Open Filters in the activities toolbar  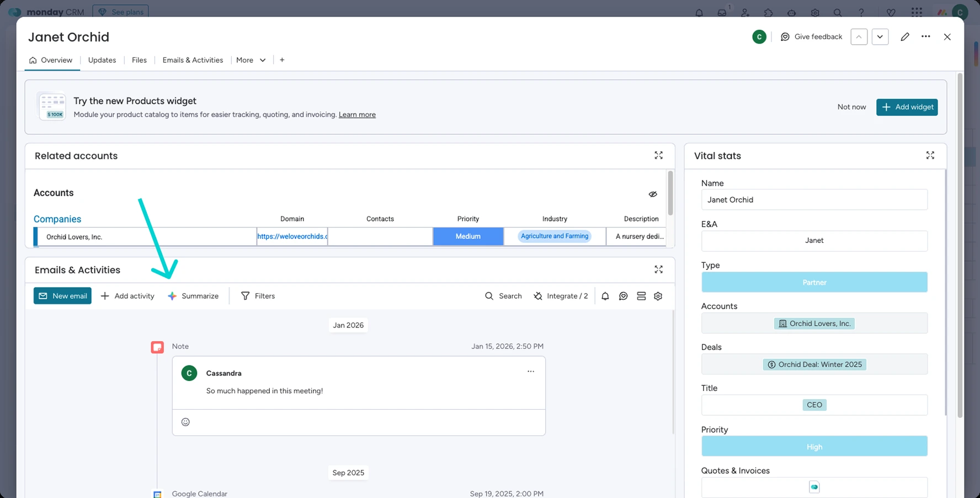click(x=258, y=296)
